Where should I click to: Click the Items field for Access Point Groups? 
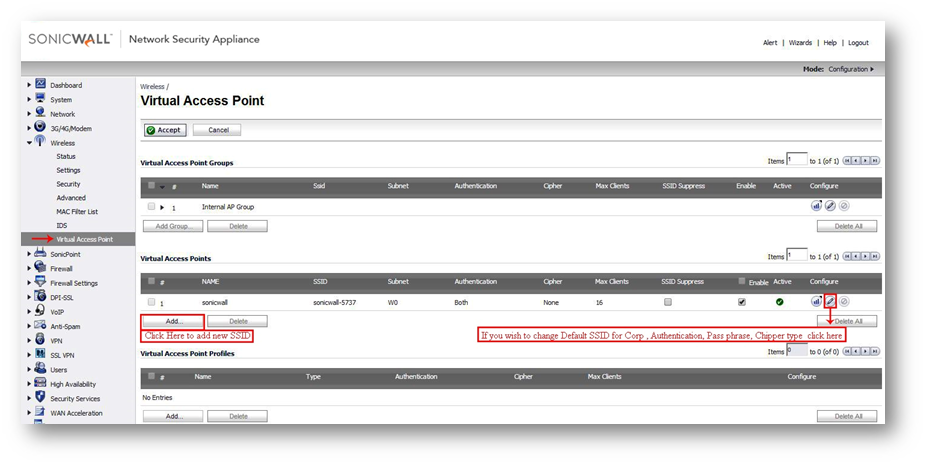tap(796, 159)
